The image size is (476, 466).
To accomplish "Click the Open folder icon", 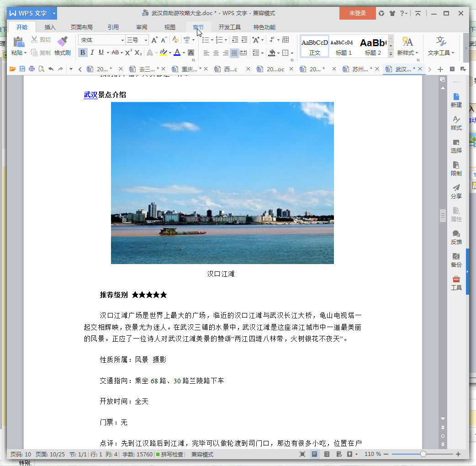I will (12, 69).
